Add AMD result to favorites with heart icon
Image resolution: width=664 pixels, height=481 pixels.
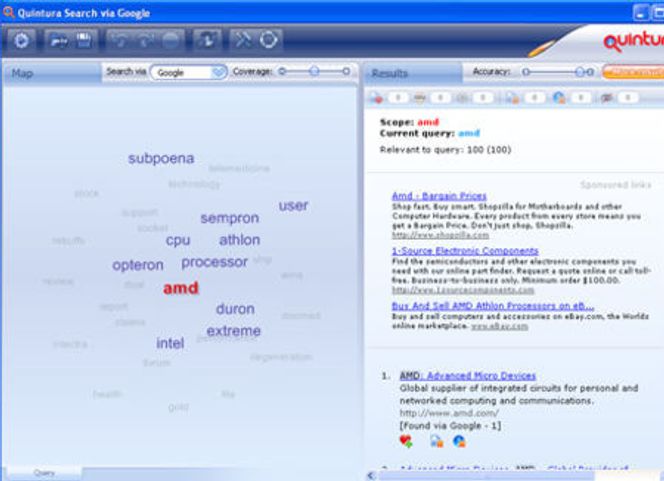coord(406,441)
